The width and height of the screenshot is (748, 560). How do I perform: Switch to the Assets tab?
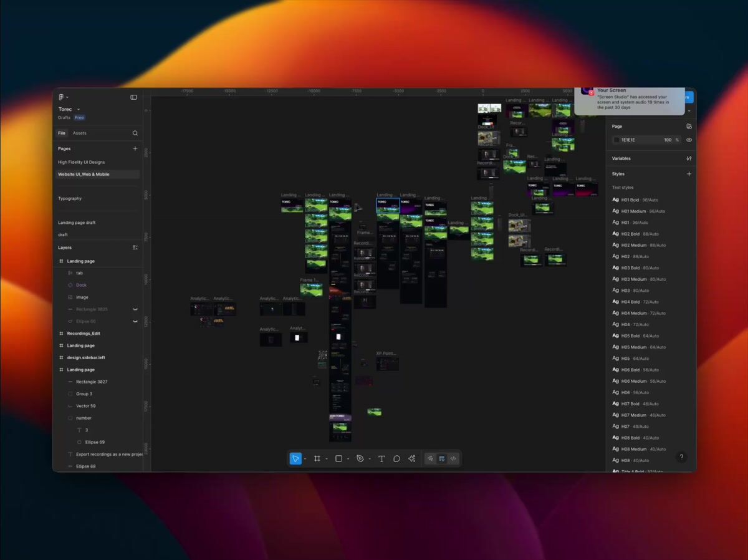click(x=80, y=133)
